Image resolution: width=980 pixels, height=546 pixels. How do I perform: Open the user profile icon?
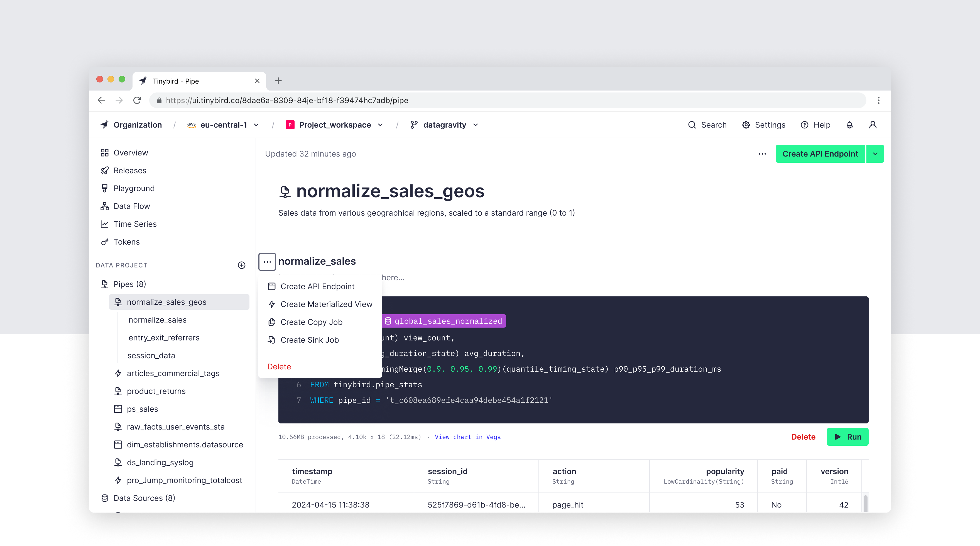pyautogui.click(x=873, y=125)
